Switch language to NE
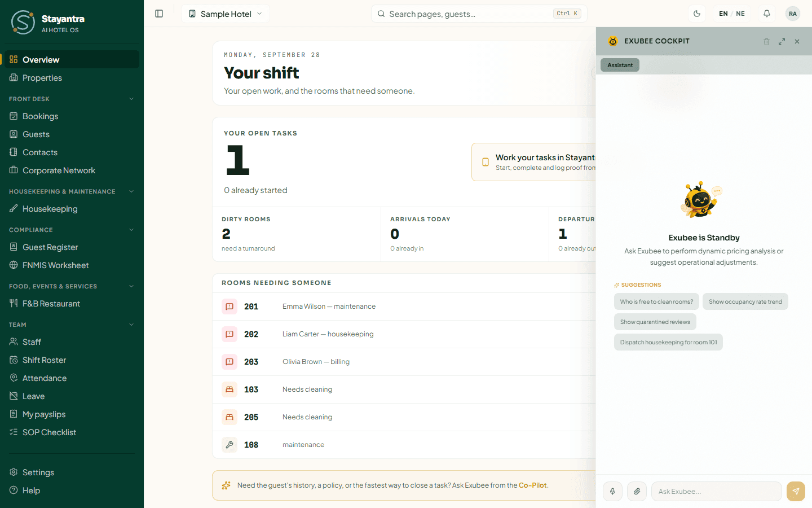 tap(740, 14)
